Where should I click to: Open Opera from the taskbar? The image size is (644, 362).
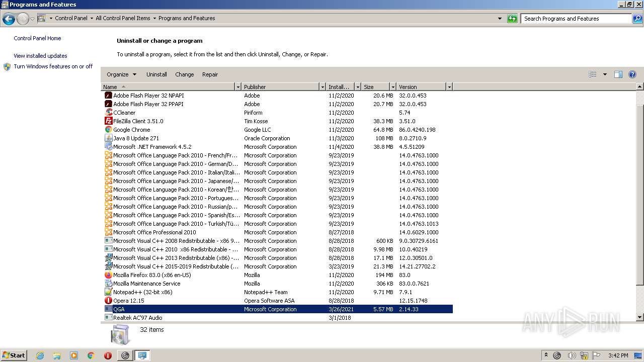108,355
